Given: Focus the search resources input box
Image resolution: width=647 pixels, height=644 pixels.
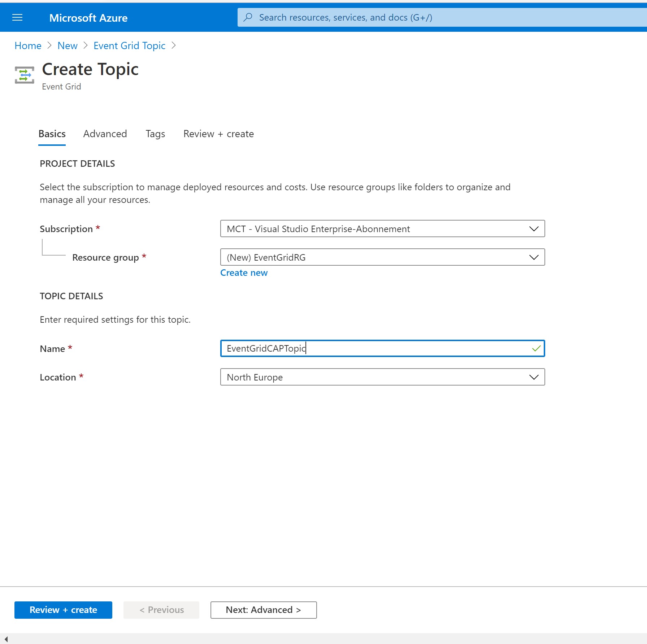Looking at the screenshot, I should pyautogui.click(x=442, y=17).
